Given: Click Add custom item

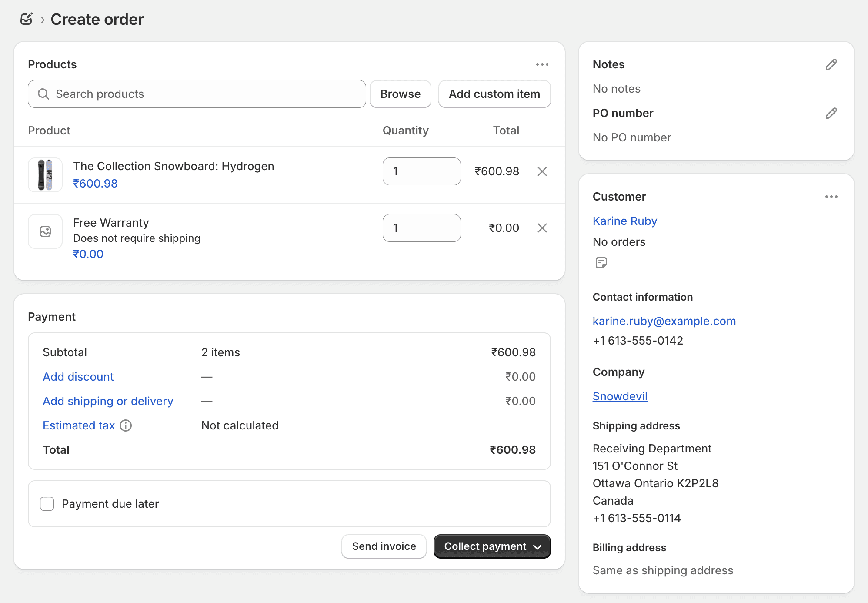Looking at the screenshot, I should [x=494, y=94].
